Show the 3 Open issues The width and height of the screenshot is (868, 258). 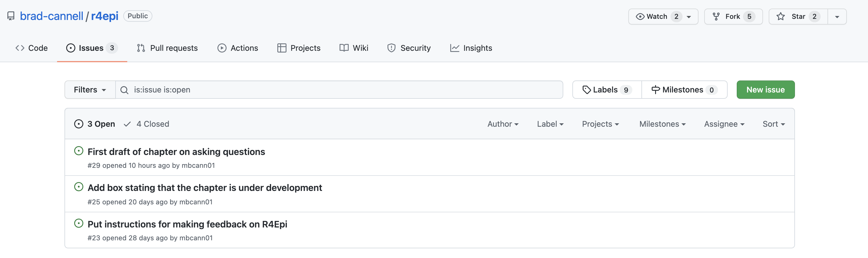click(95, 124)
